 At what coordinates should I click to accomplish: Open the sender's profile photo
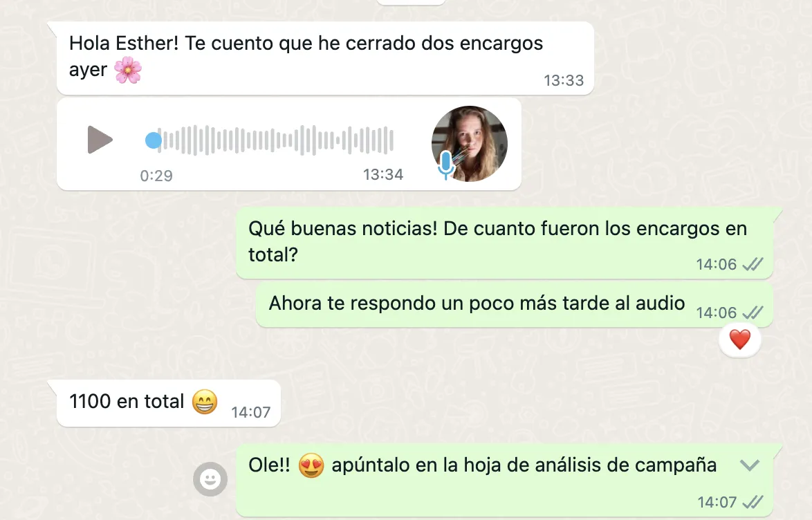(469, 143)
